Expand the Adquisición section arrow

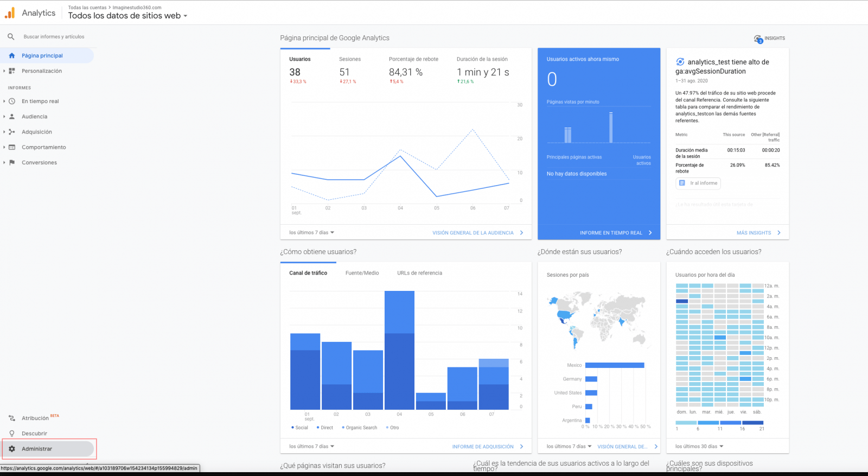click(x=4, y=132)
